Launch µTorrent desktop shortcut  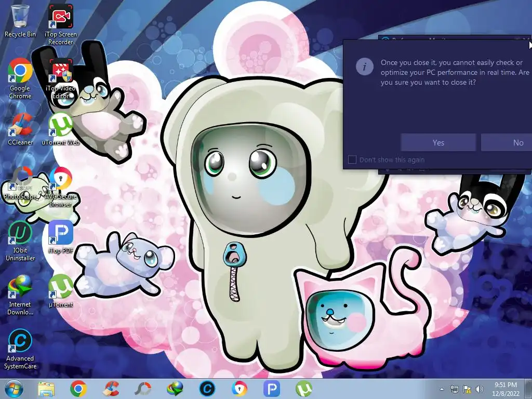60,291
